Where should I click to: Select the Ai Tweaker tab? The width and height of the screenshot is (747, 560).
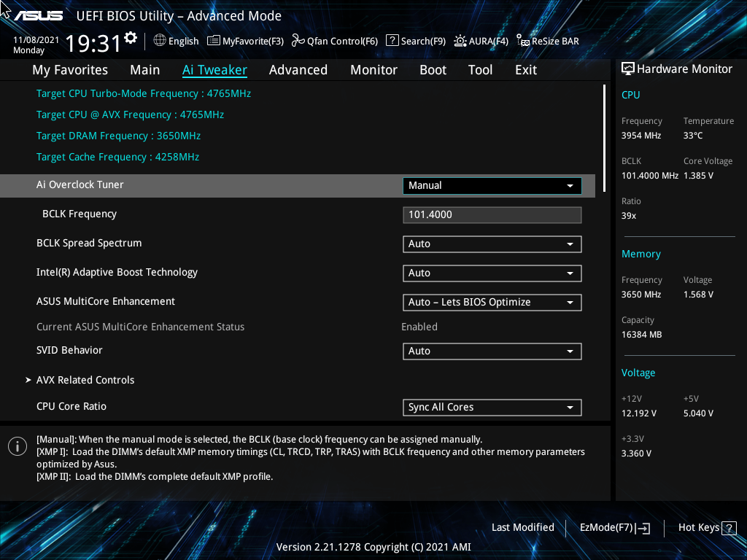click(214, 70)
